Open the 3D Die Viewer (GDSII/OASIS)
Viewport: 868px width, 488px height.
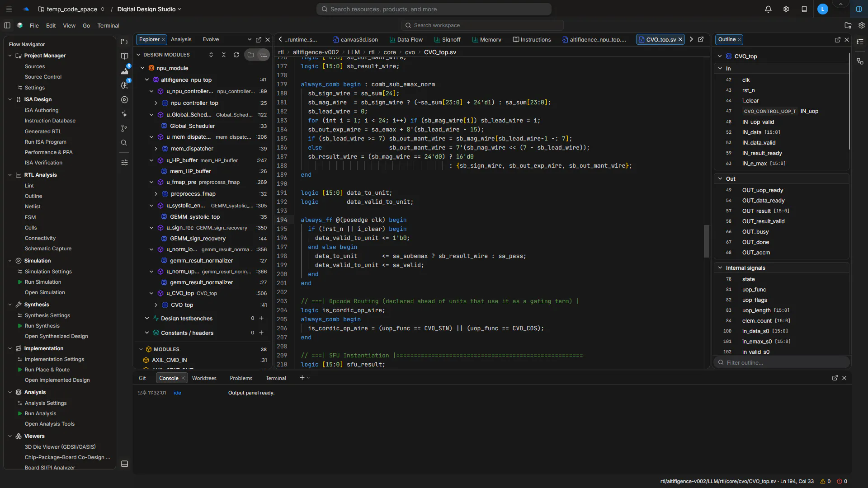coord(60,447)
